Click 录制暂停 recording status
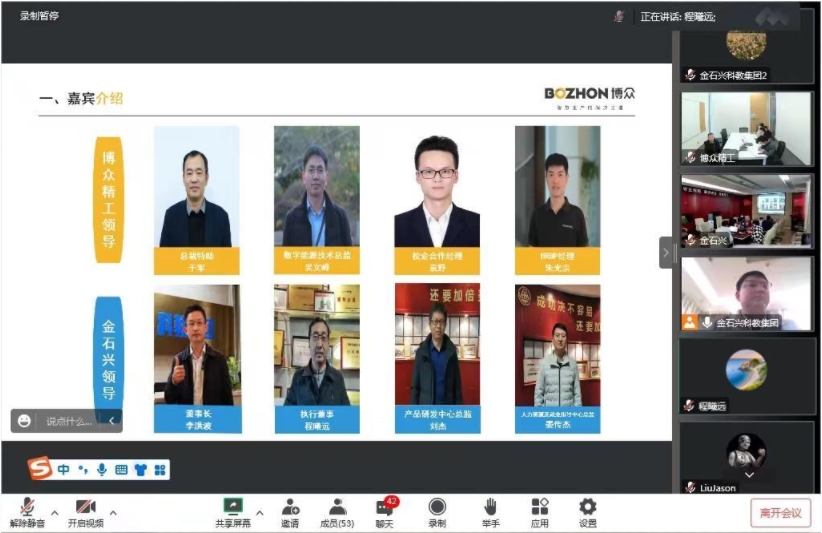This screenshot has width=822, height=533. [39, 16]
